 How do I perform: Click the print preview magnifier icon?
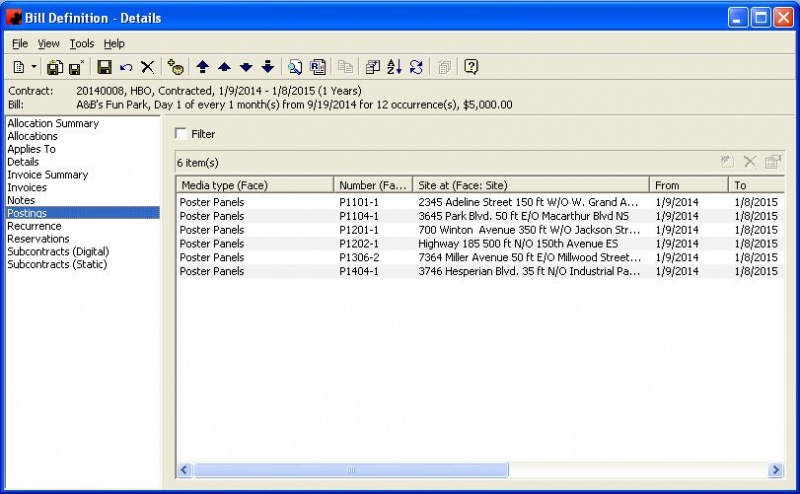(295, 67)
